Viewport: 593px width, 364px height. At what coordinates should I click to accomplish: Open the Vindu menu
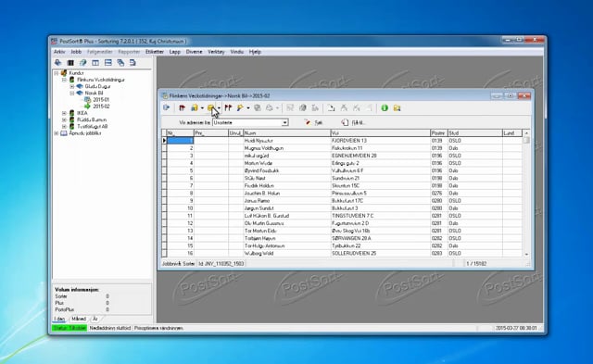(x=237, y=52)
